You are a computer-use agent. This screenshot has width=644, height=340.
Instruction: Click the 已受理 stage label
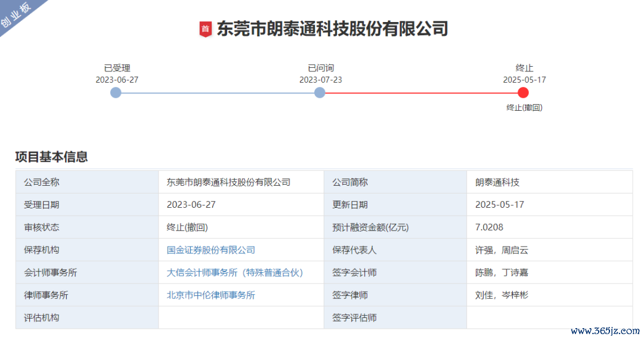click(x=117, y=68)
